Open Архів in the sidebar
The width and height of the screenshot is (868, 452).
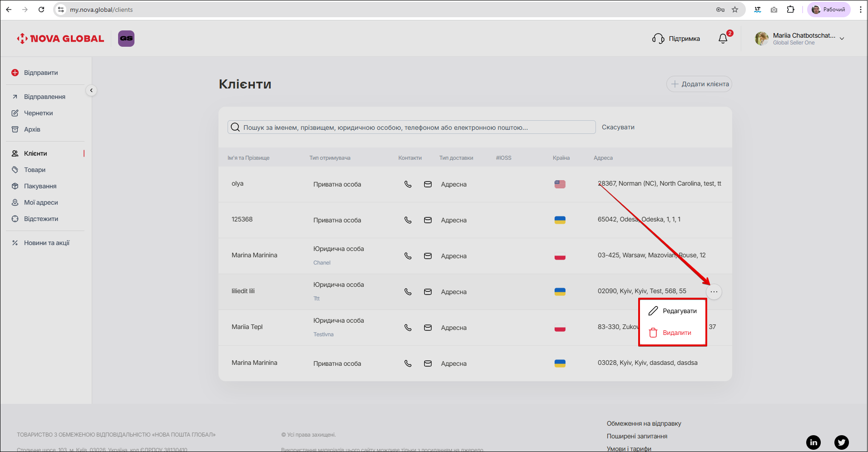32,129
